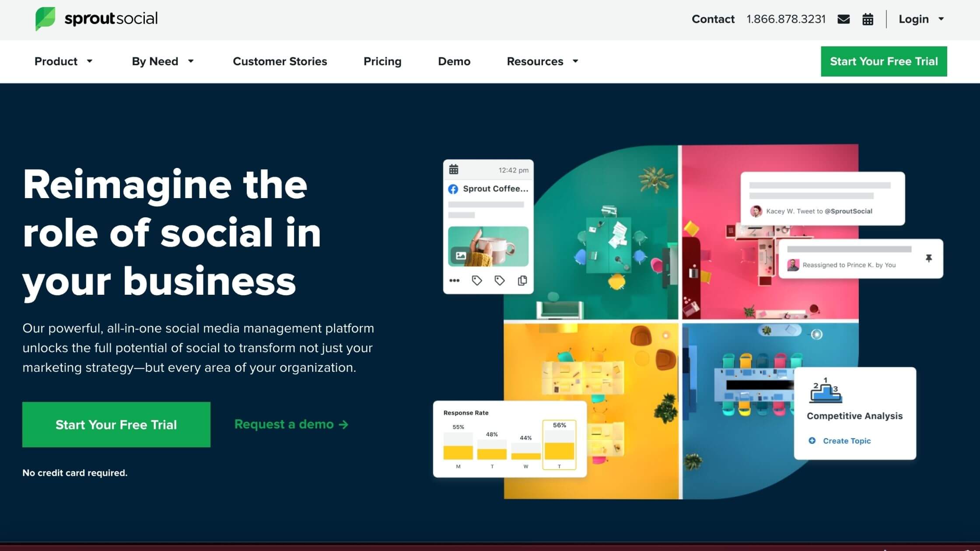Click the email/envelope icon in header
Viewport: 980px width, 551px height.
(845, 19)
